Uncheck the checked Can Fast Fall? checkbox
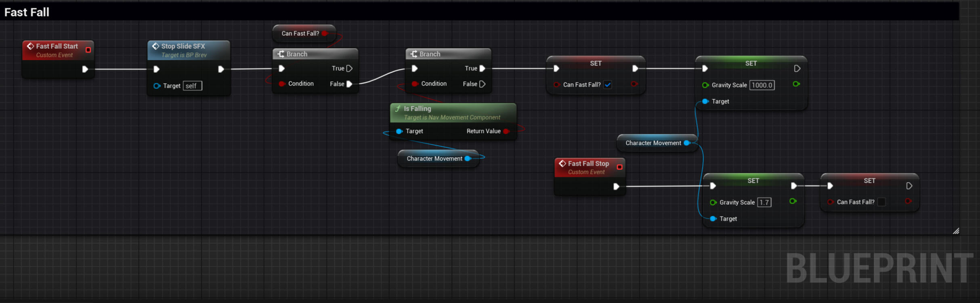 click(x=608, y=85)
